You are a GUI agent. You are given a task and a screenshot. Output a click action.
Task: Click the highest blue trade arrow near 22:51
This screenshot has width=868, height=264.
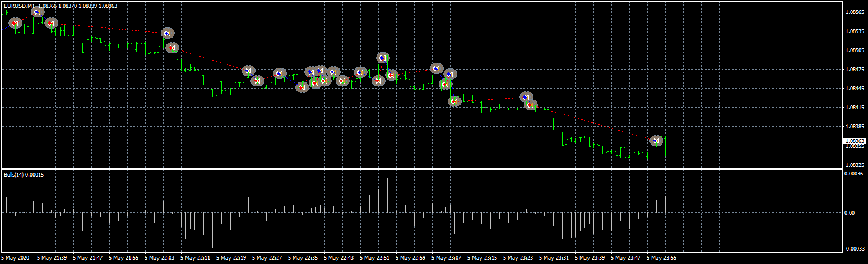click(x=383, y=58)
